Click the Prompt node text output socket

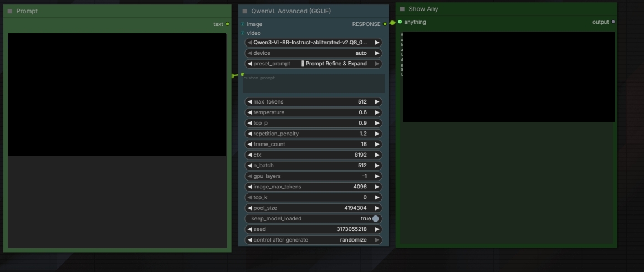click(x=228, y=24)
